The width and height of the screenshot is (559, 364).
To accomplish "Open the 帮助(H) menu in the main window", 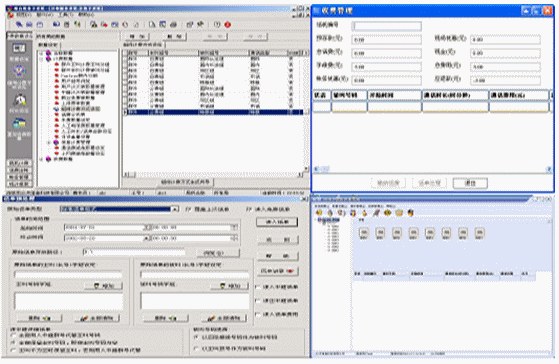I will [86, 15].
